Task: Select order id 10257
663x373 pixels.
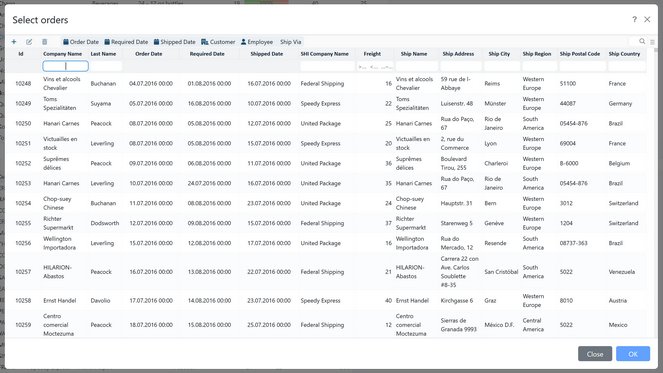Action: [23, 272]
